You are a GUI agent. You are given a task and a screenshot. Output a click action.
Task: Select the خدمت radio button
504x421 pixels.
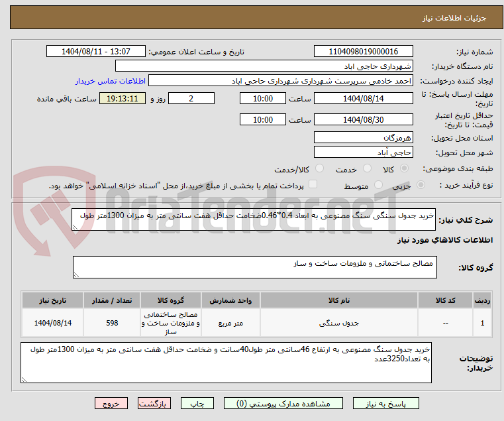pos(367,168)
